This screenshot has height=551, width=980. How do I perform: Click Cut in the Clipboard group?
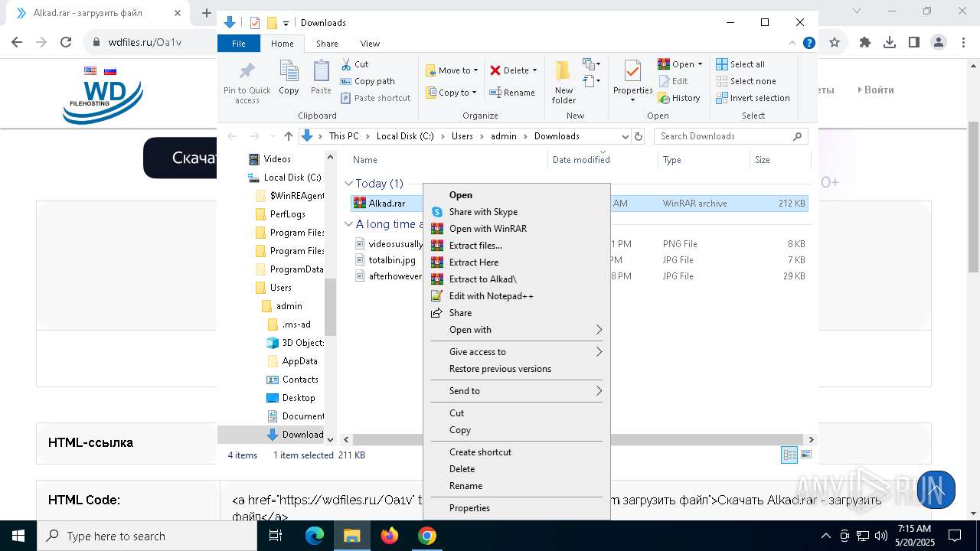pos(355,64)
